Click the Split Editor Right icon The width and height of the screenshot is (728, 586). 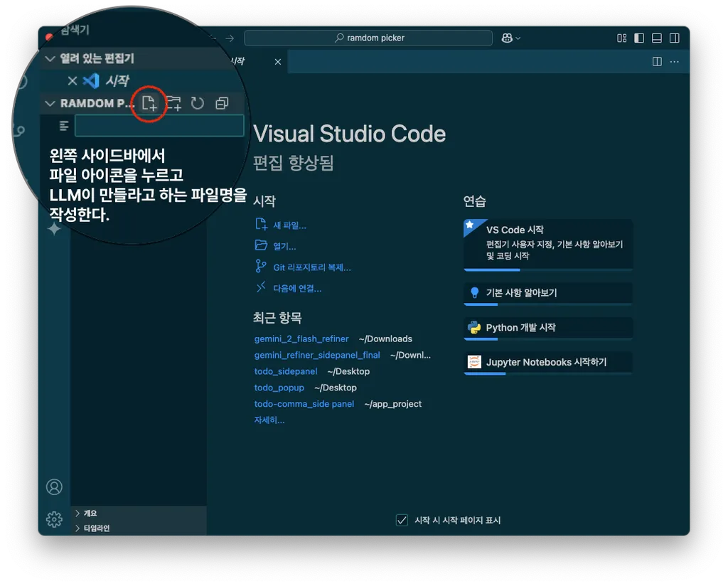[657, 61]
